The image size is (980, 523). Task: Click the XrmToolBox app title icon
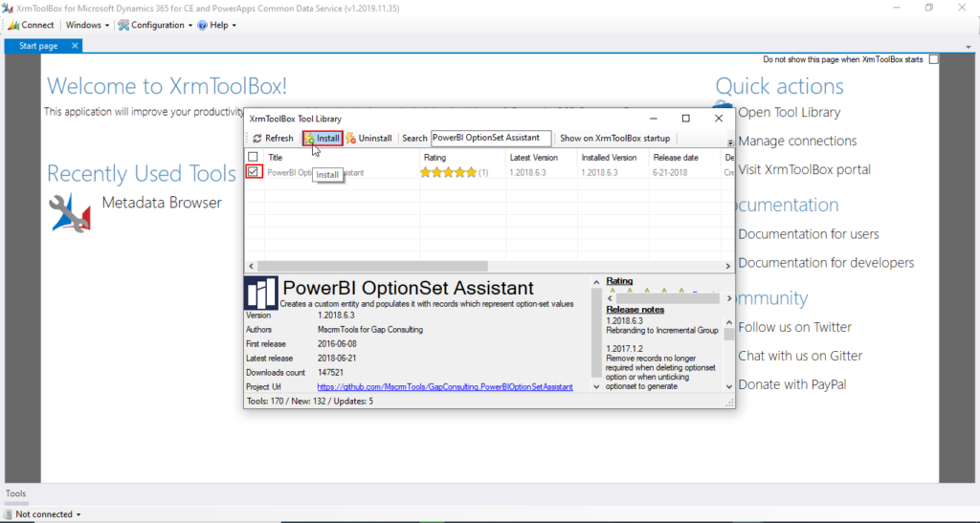coord(8,8)
